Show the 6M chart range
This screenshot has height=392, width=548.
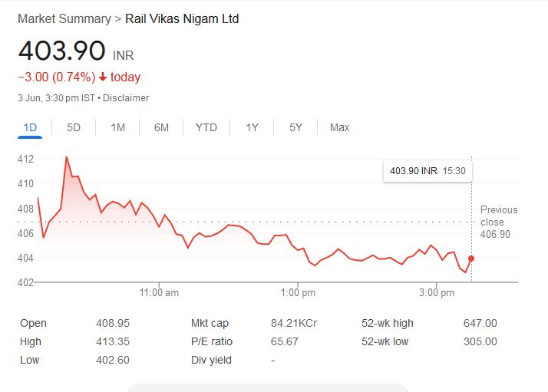(161, 127)
